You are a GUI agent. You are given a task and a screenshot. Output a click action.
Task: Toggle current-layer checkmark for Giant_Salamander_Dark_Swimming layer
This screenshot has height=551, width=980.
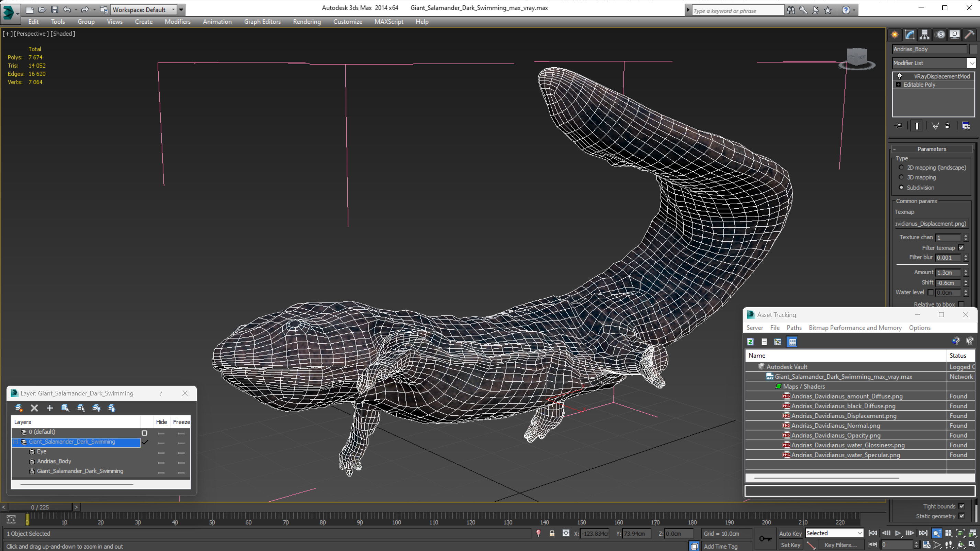coord(145,442)
